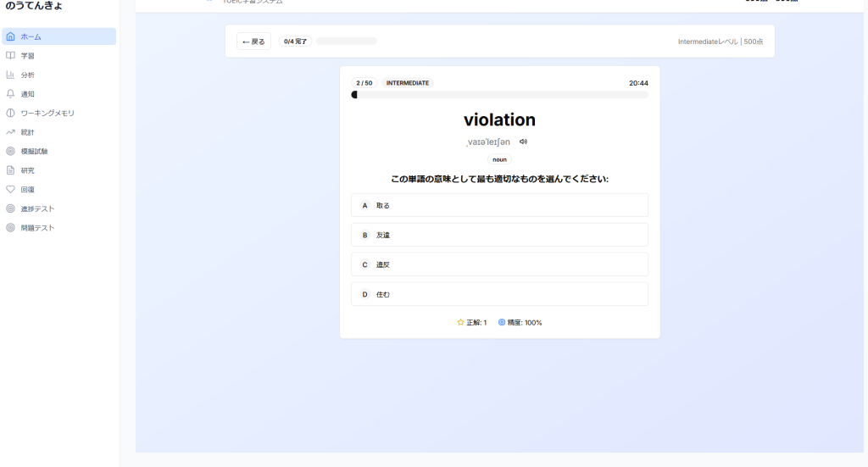Click the bell icon beside 通知
This screenshot has width=868, height=467.
pyautogui.click(x=11, y=94)
